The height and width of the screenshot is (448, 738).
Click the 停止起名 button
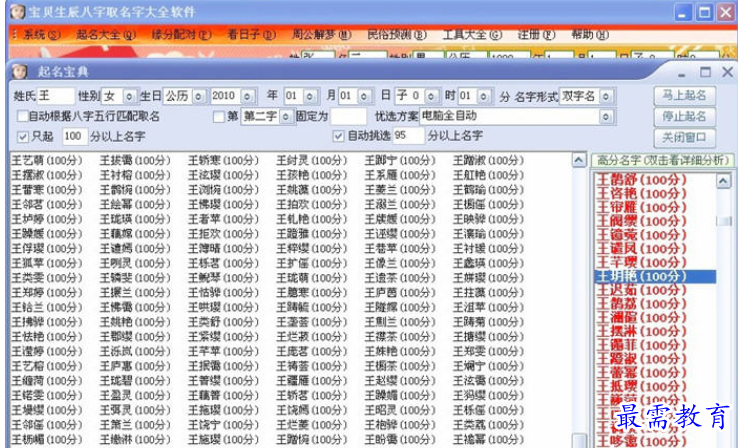point(684,116)
